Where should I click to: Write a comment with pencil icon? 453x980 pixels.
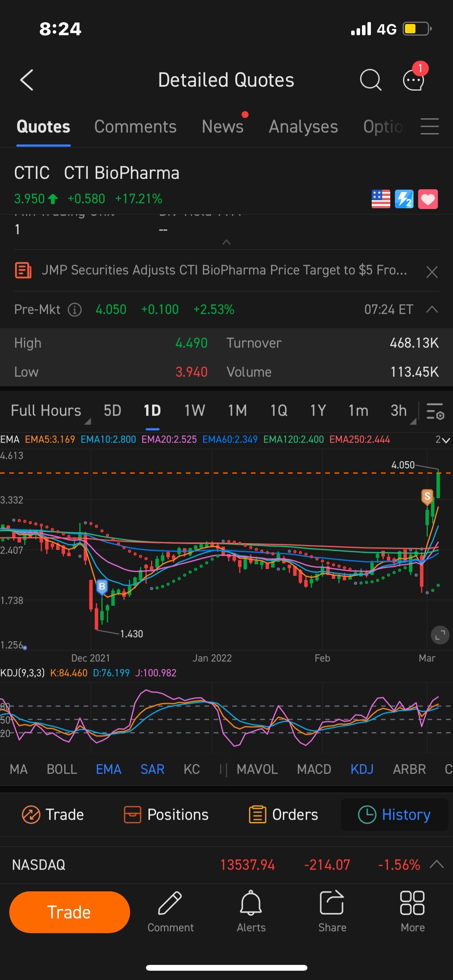coord(170,912)
